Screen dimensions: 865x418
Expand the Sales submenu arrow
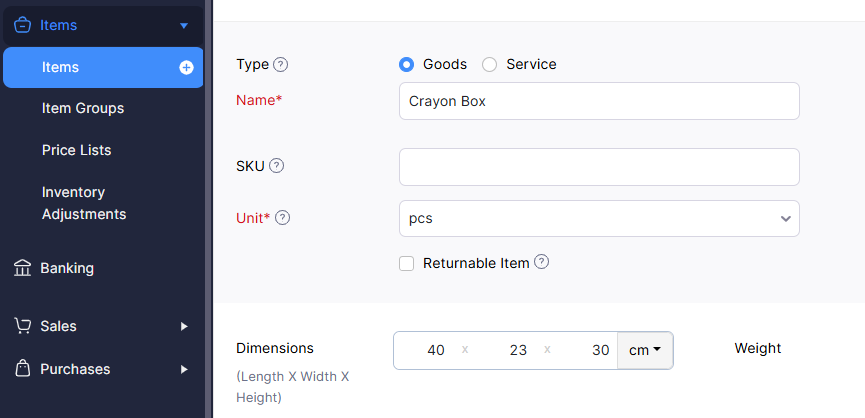click(184, 326)
